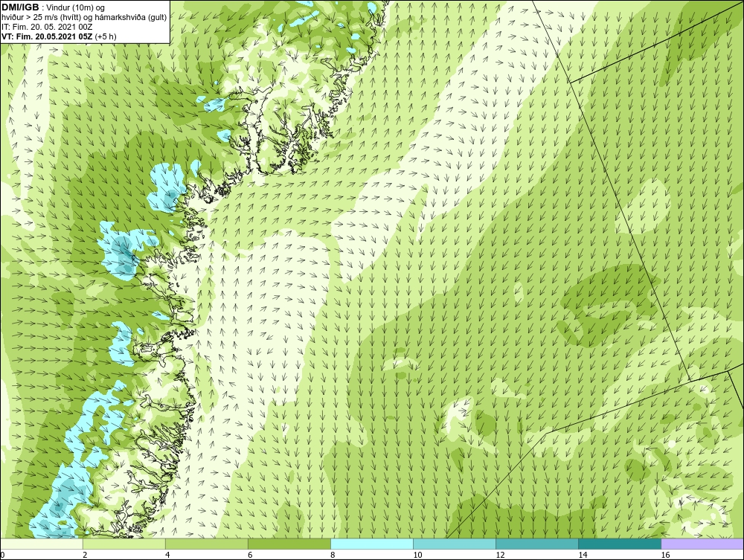The image size is (744, 560).
Task: Click the colorbar label '12'
Action: click(500, 555)
